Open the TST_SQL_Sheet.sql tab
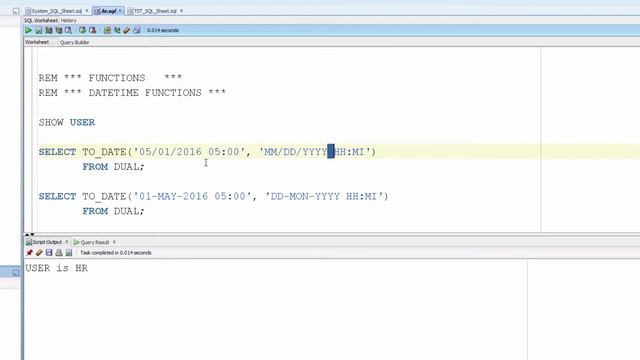The image size is (640, 360). [155, 11]
